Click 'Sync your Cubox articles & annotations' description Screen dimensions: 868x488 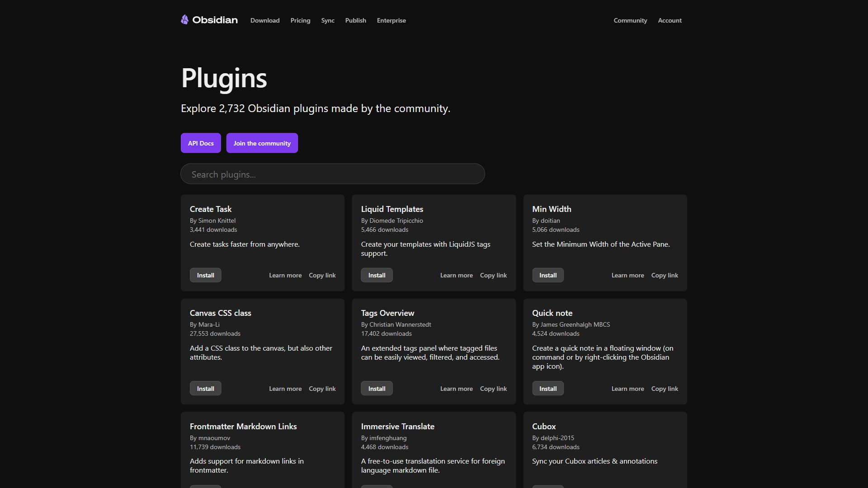[x=594, y=461]
